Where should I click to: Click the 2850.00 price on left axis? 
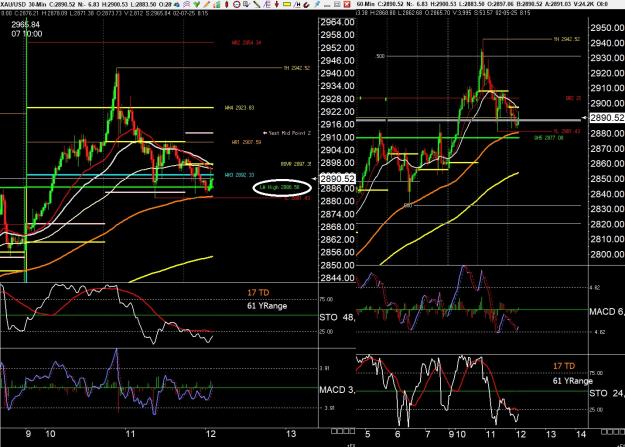337,265
